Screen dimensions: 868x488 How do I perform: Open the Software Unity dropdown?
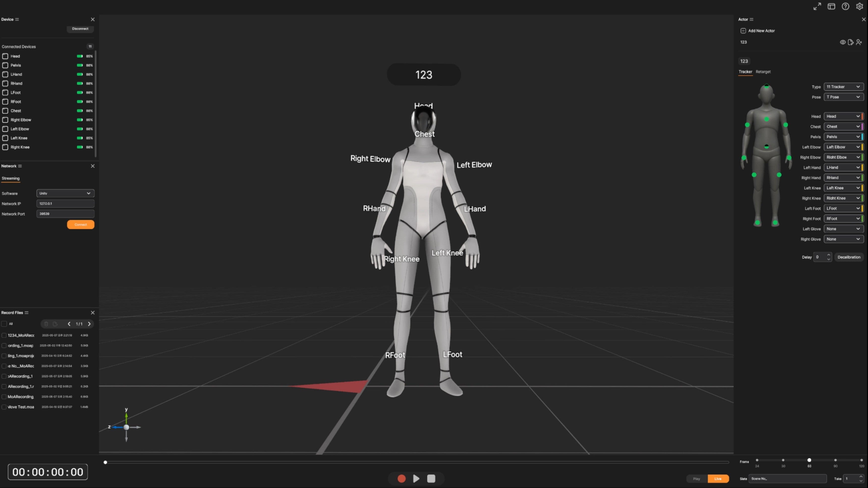pos(65,193)
